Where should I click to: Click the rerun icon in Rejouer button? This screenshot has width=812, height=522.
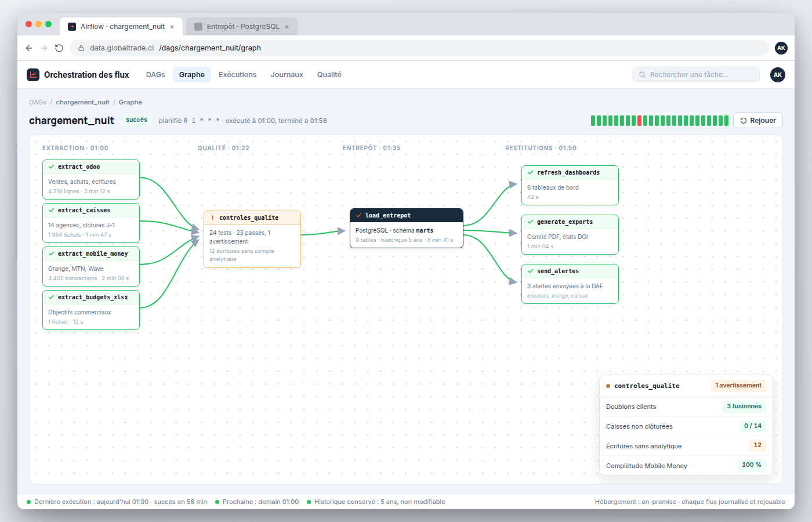744,121
